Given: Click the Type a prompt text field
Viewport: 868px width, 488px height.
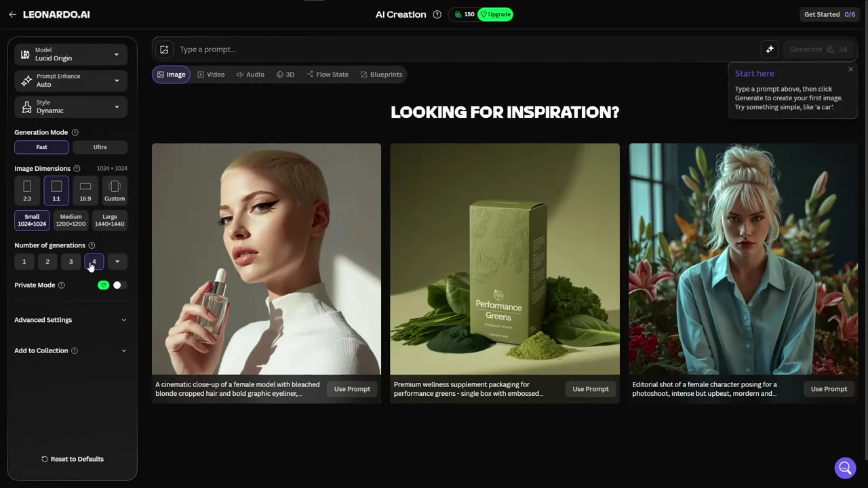Looking at the screenshot, I should click(x=468, y=49).
